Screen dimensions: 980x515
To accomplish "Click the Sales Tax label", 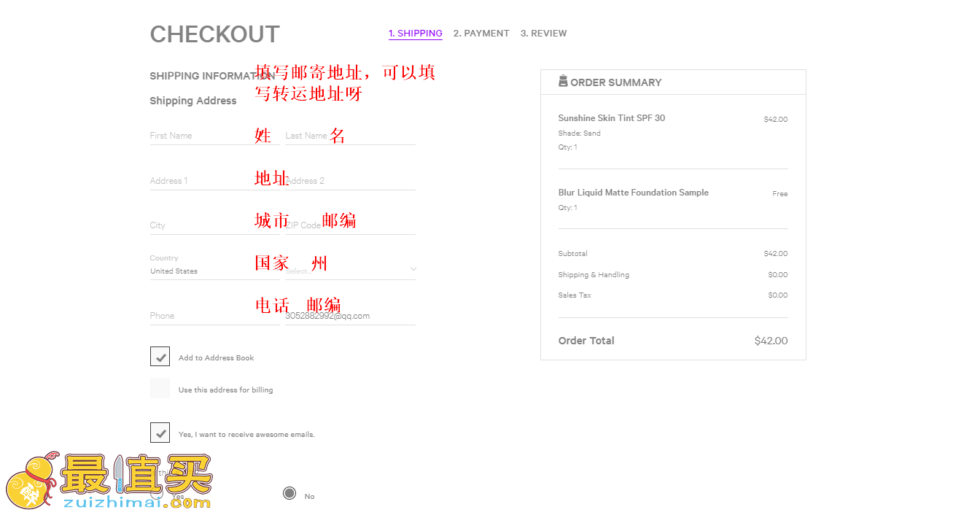I will (575, 295).
